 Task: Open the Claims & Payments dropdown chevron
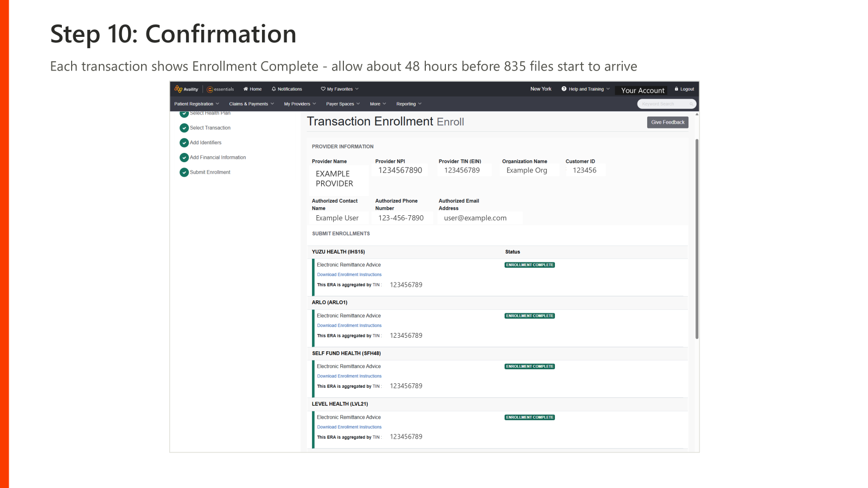click(272, 104)
